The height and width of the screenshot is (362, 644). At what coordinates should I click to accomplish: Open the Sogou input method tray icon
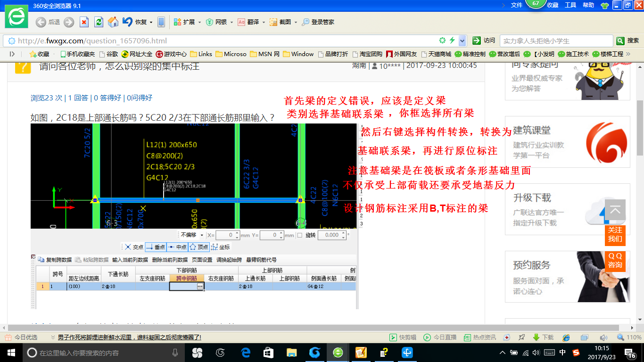(x=576, y=353)
